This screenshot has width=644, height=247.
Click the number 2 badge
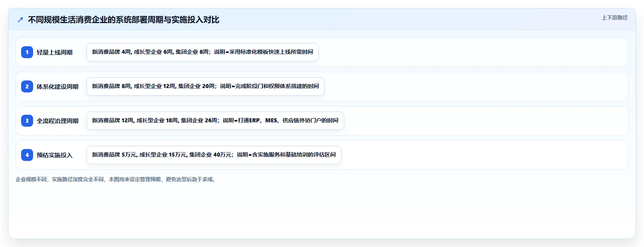(x=27, y=86)
